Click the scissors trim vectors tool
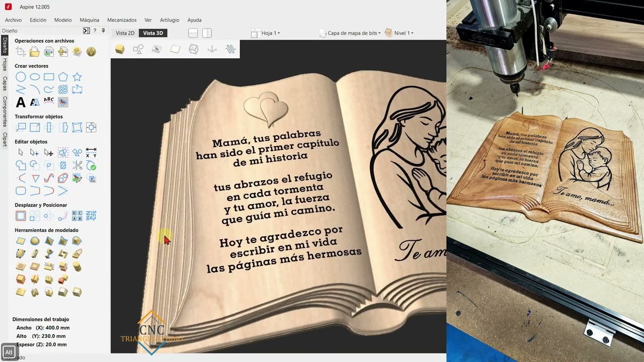Image resolution: width=644 pixels, height=362 pixels. (77, 165)
